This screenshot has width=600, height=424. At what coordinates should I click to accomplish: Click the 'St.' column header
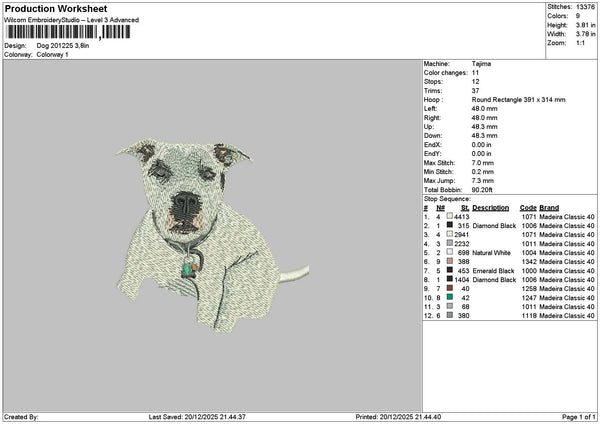point(465,208)
